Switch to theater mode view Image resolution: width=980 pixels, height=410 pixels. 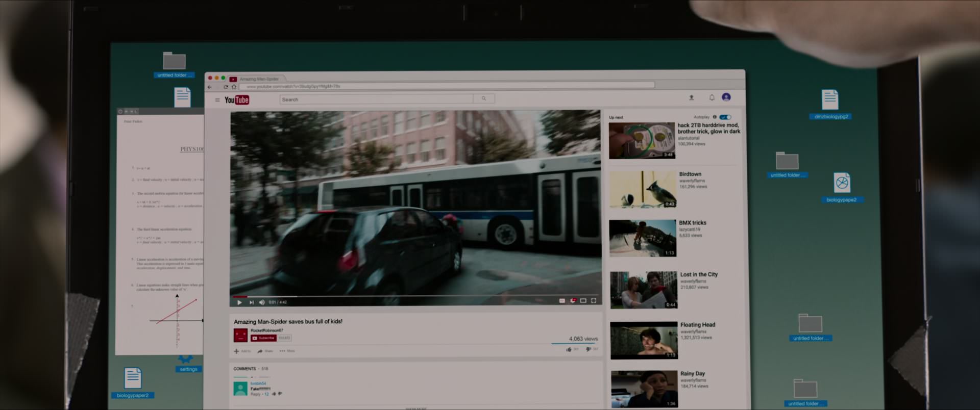583,301
